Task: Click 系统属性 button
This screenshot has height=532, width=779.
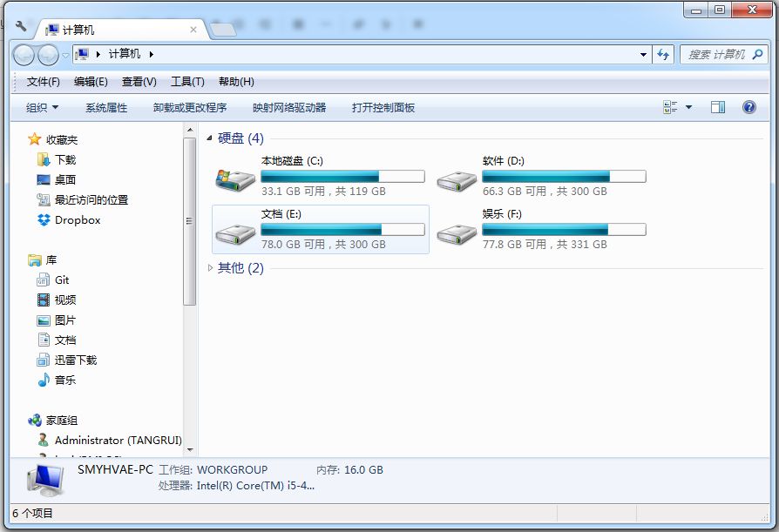Action: pyautogui.click(x=106, y=107)
